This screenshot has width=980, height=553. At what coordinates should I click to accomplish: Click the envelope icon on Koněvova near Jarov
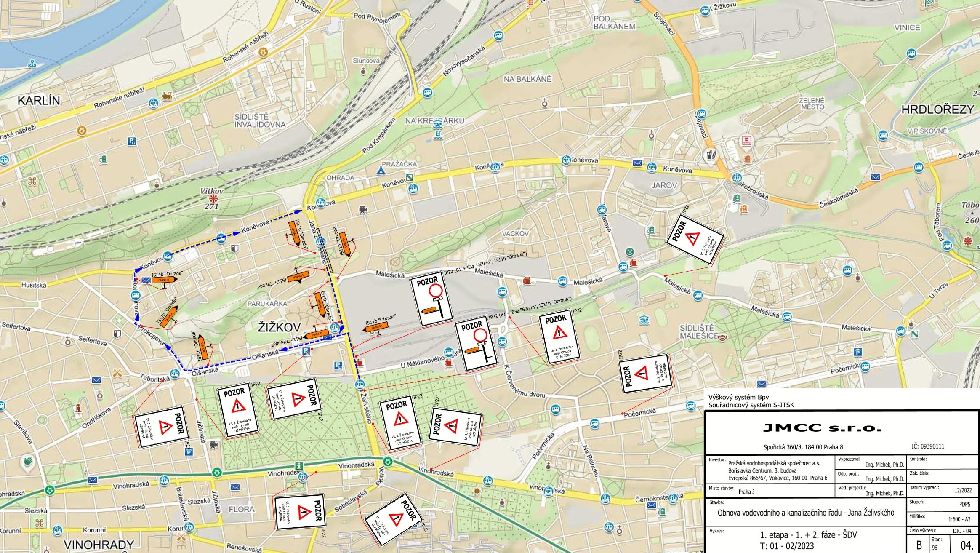pos(637,163)
